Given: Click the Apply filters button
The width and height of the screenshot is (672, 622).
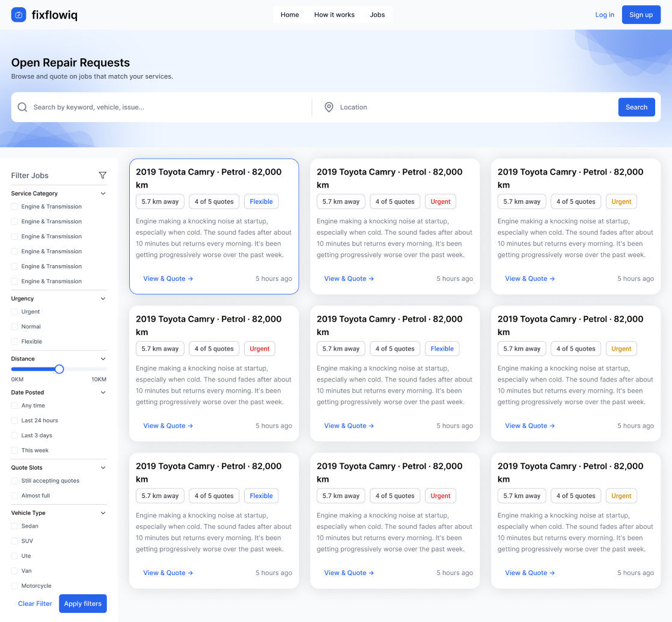Looking at the screenshot, I should pyautogui.click(x=83, y=603).
